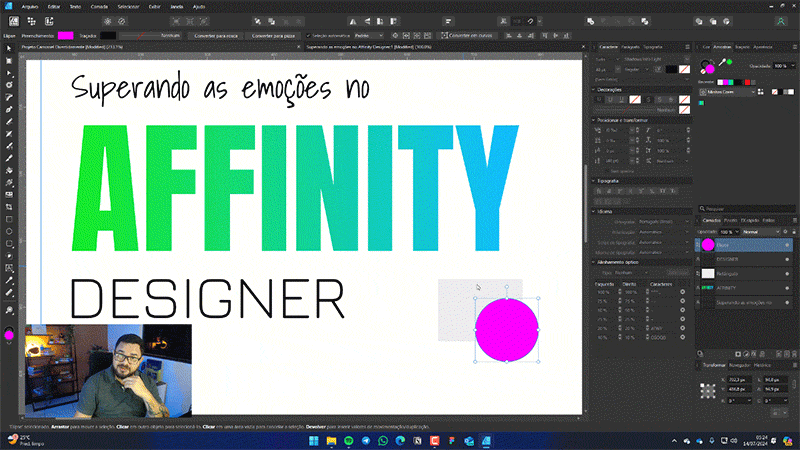Toggle the aspect ratio lock in Transformar panel
Image resolution: width=800 pixels, height=450 pixels.
point(793,383)
